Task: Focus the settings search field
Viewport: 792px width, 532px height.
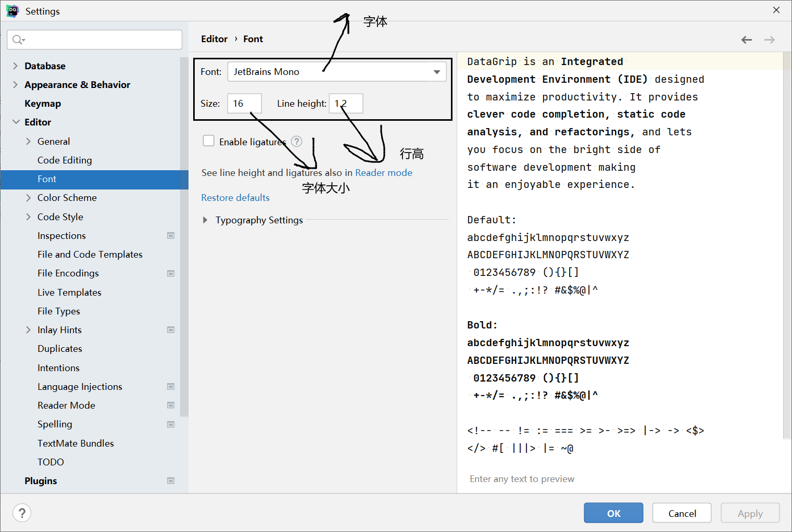Action: 95,40
